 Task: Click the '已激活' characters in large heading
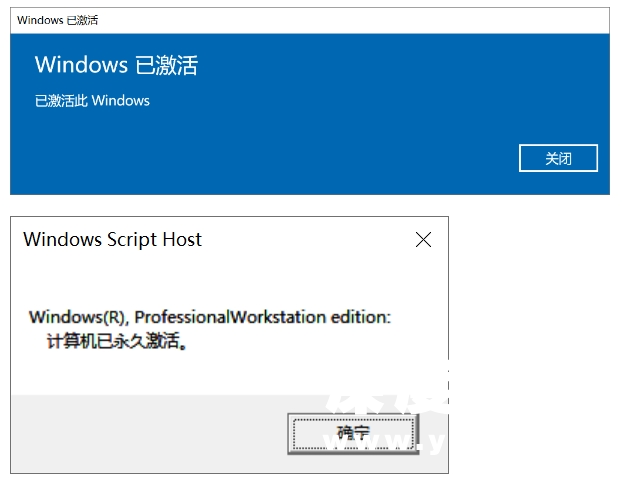coord(167,65)
